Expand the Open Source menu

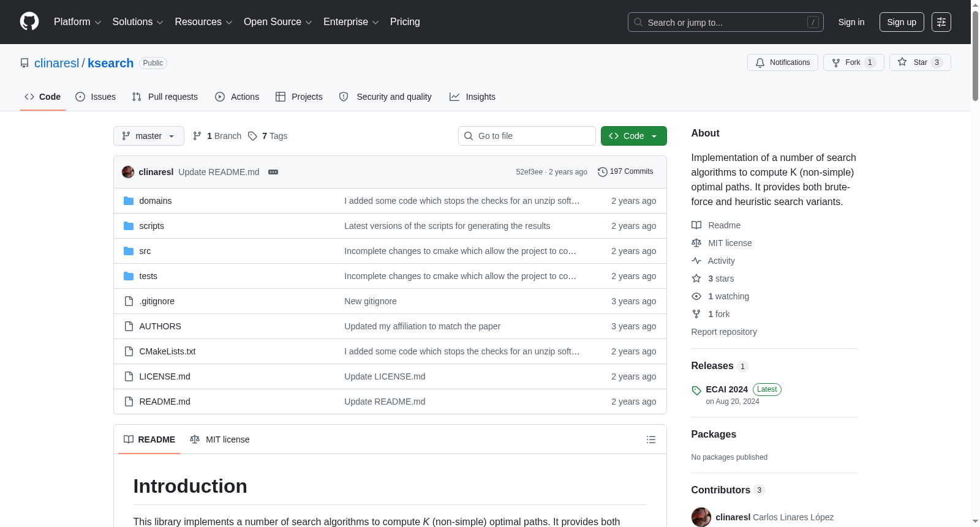tap(278, 22)
